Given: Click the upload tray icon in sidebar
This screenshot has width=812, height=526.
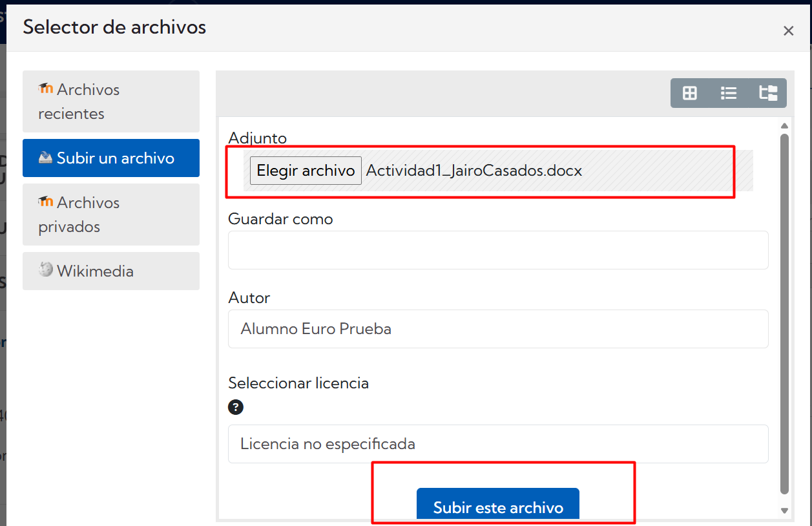Looking at the screenshot, I should (x=45, y=158).
